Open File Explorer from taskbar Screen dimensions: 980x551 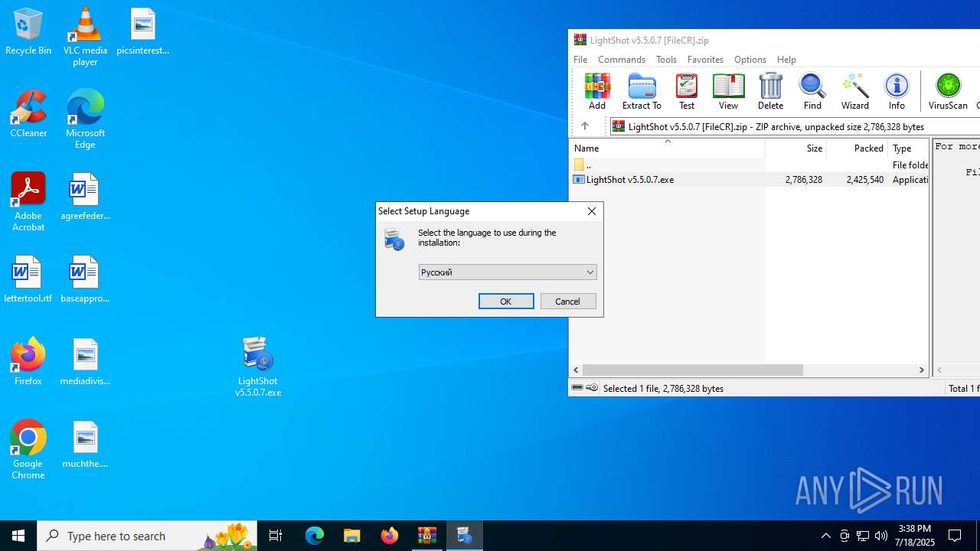point(352,536)
